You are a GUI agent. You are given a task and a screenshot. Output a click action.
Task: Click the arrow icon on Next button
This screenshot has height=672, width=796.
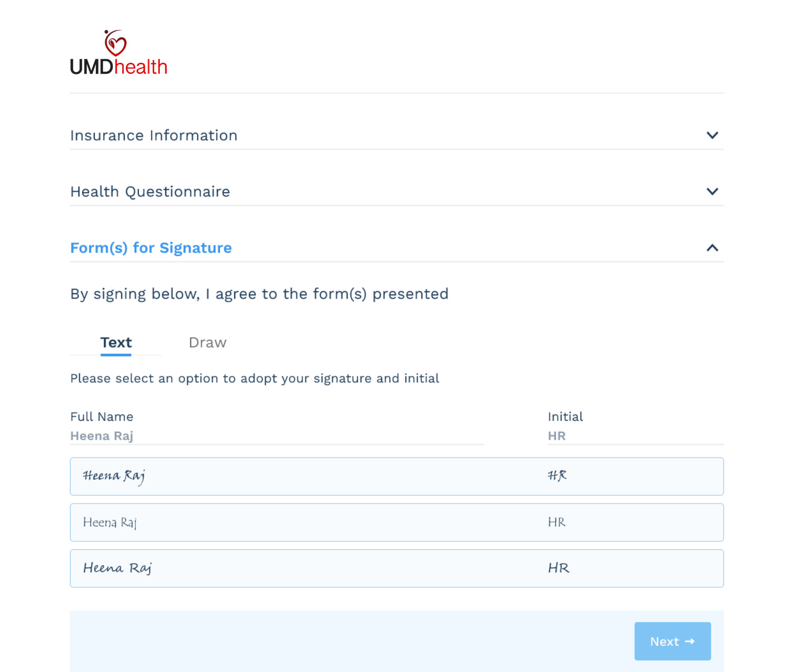pyautogui.click(x=690, y=641)
